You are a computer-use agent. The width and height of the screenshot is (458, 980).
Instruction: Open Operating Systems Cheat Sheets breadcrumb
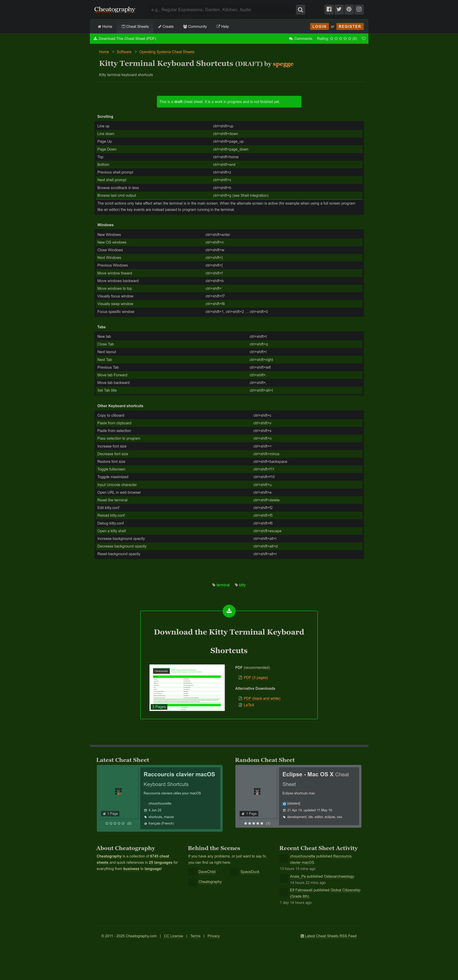[x=167, y=52]
